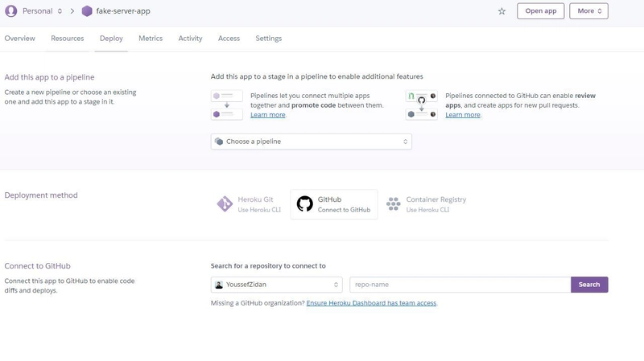Click the Open app button
The image size is (644, 361).
(x=540, y=11)
